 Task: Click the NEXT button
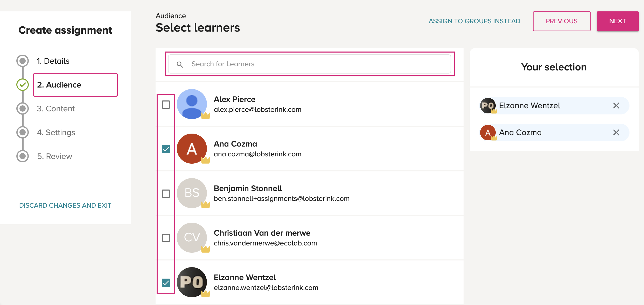618,21
